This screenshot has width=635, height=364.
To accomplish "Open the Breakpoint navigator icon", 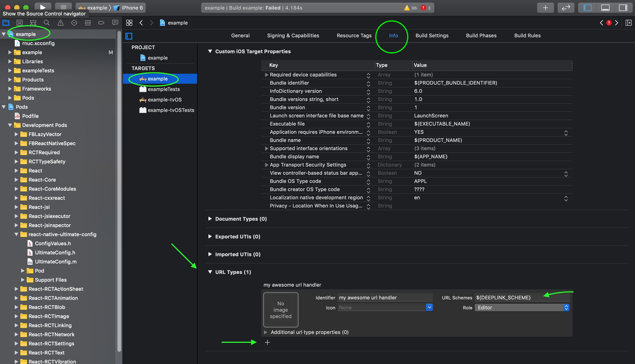I will pos(101,23).
